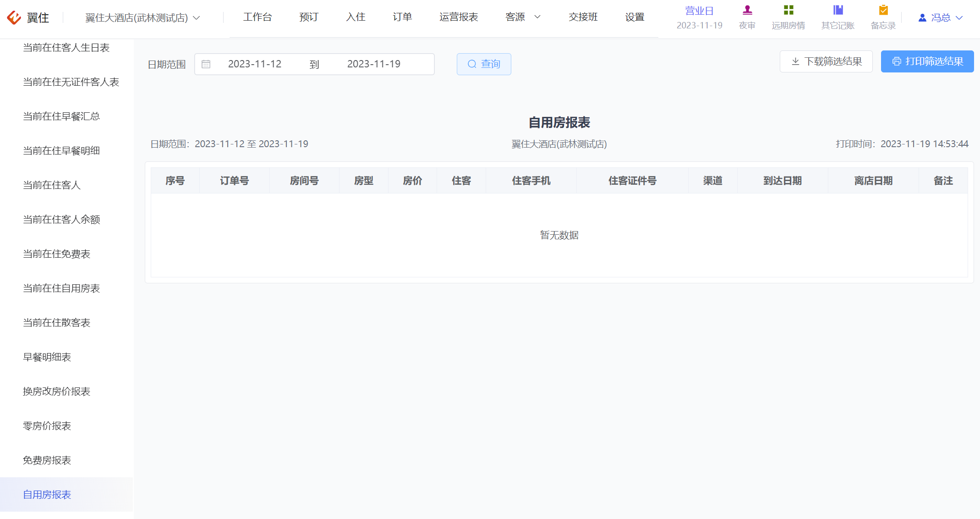Image resolution: width=980 pixels, height=519 pixels.
Task: Select 零房价报表 in sidebar
Action: (66, 426)
